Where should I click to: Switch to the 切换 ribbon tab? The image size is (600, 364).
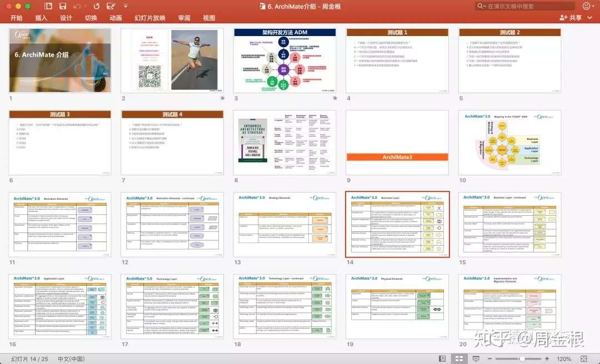tap(91, 18)
